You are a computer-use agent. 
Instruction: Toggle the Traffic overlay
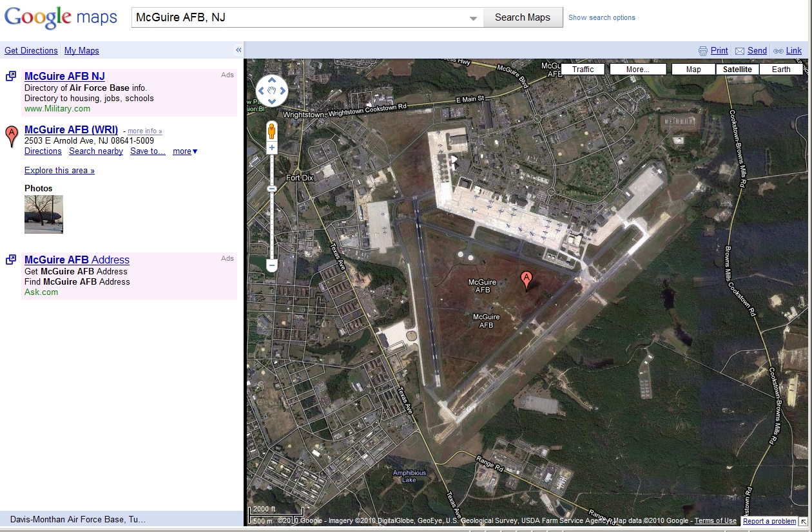(583, 69)
